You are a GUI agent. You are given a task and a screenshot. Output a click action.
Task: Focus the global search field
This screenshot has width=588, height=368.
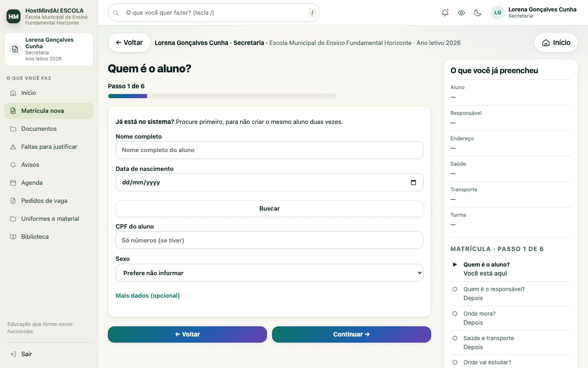[214, 13]
